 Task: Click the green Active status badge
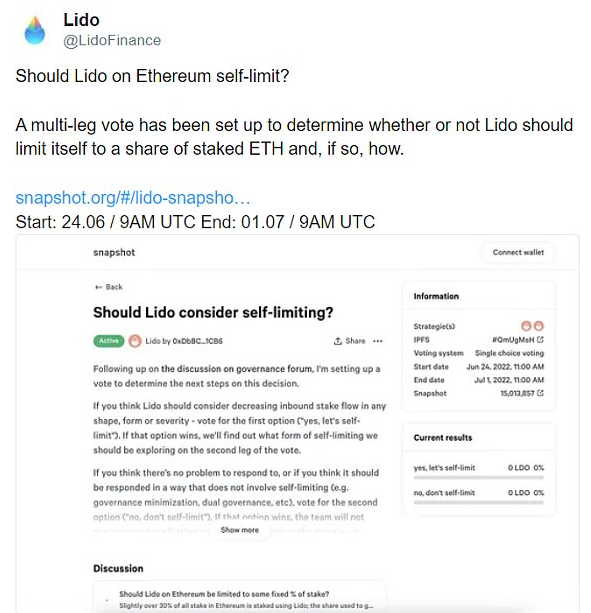[x=109, y=341]
